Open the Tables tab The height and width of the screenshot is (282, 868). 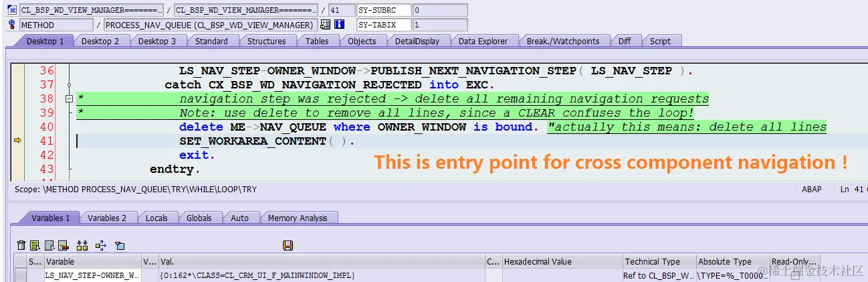coord(317,41)
